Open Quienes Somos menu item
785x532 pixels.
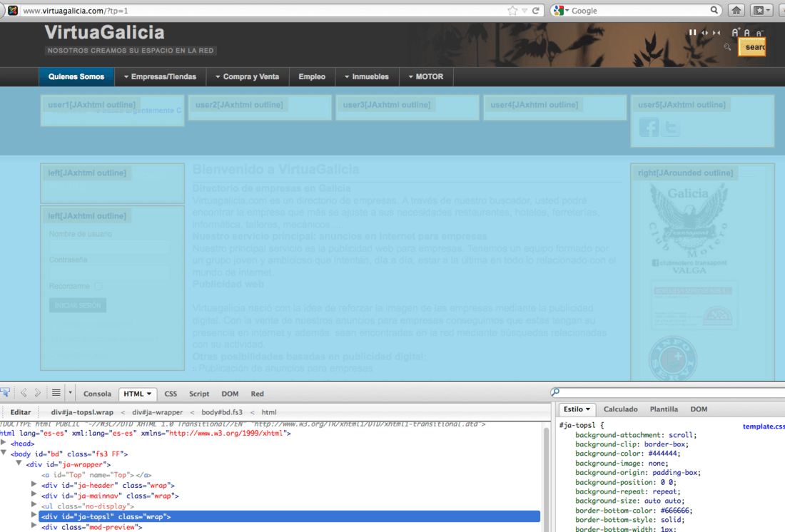coord(76,76)
